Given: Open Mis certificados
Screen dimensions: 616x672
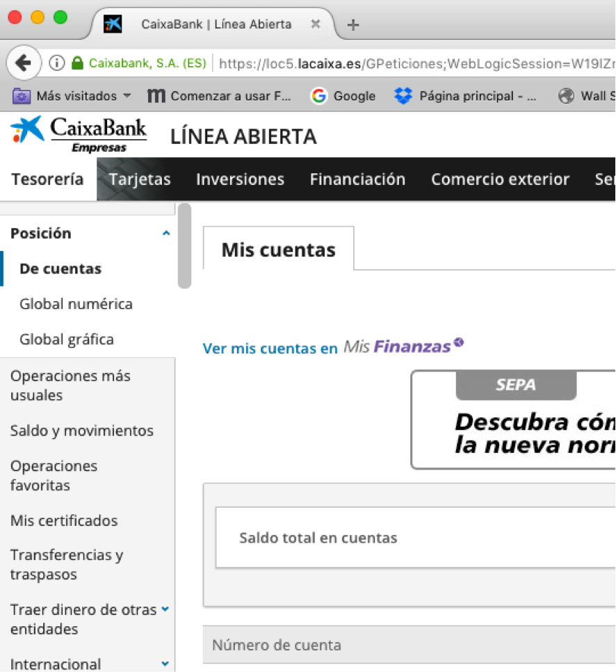Looking at the screenshot, I should tap(64, 520).
